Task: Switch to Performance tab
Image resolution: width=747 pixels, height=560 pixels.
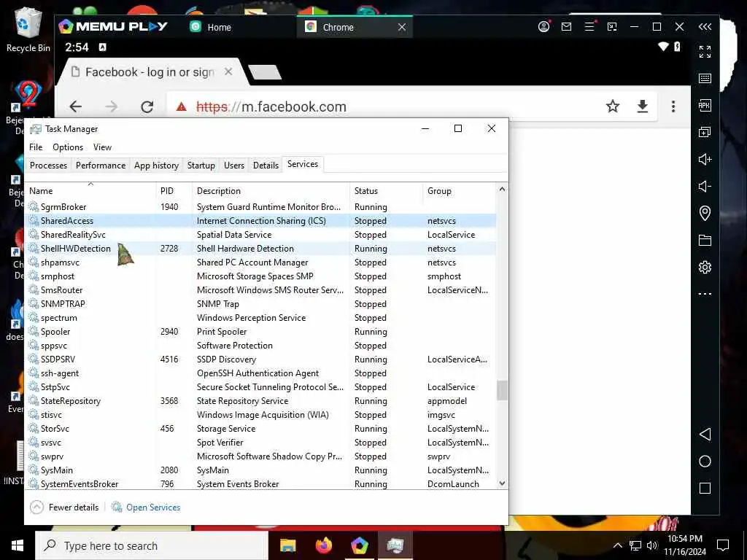Action: tap(101, 166)
